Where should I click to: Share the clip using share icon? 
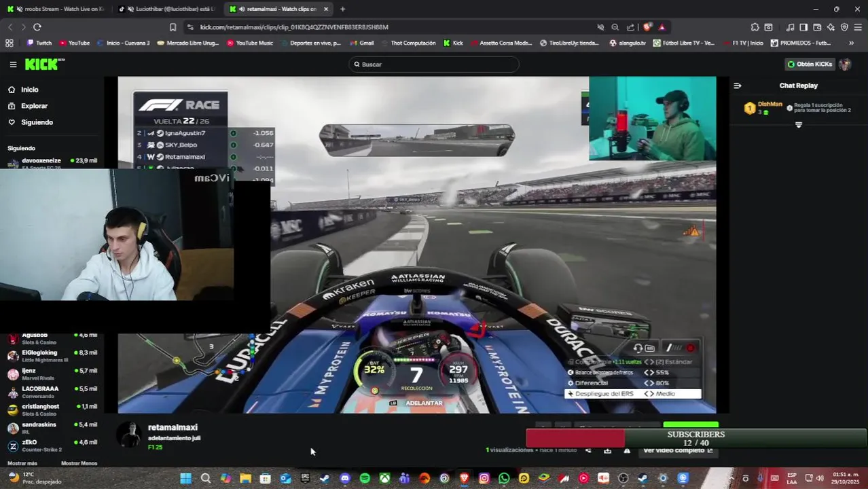click(x=588, y=450)
